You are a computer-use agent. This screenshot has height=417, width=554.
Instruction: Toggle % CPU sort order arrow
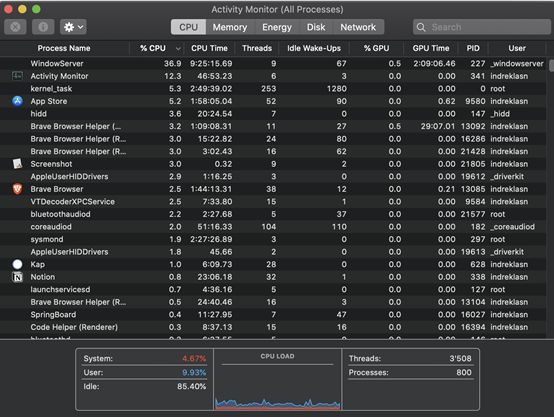pos(178,48)
